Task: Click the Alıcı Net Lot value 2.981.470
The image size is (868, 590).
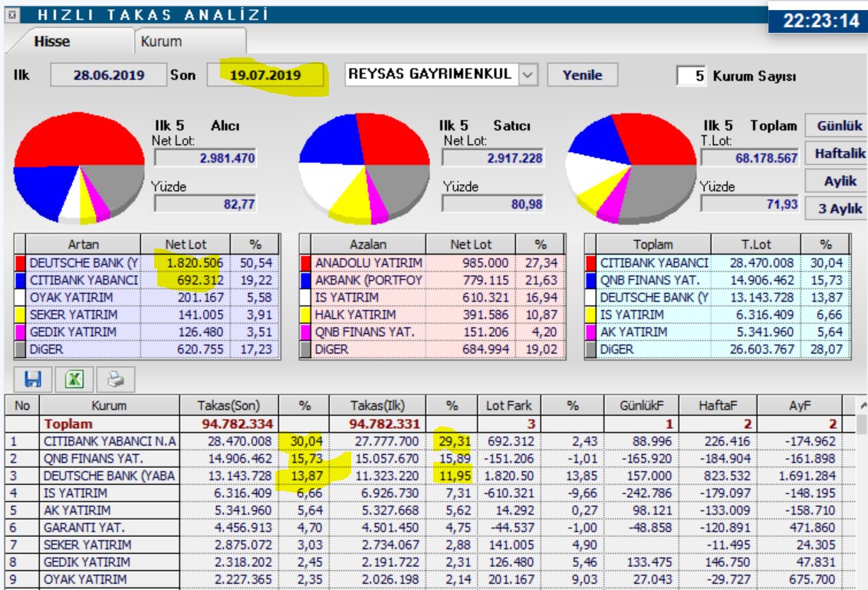Action: [205, 158]
